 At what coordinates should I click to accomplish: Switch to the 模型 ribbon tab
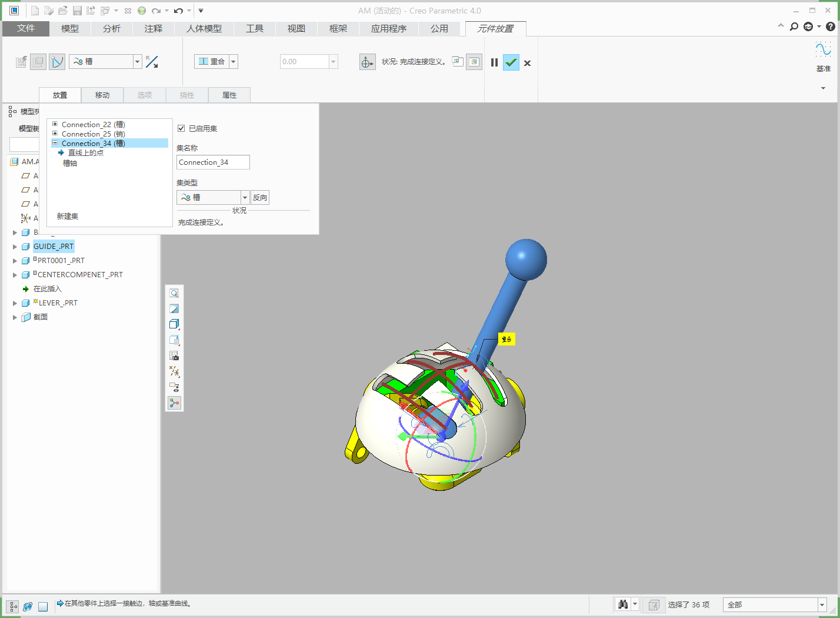pos(70,28)
